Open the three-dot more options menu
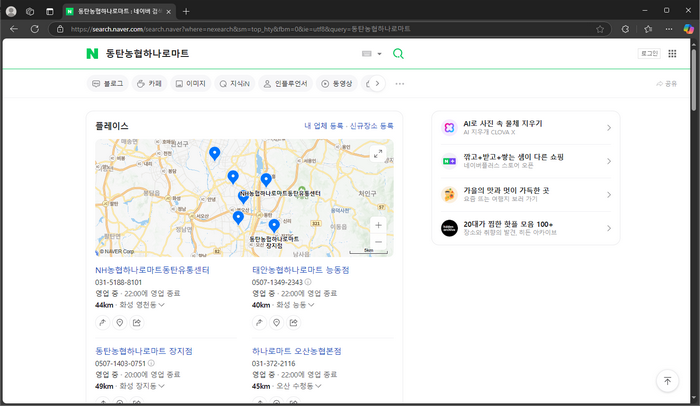This screenshot has width=700, height=406. click(400, 84)
